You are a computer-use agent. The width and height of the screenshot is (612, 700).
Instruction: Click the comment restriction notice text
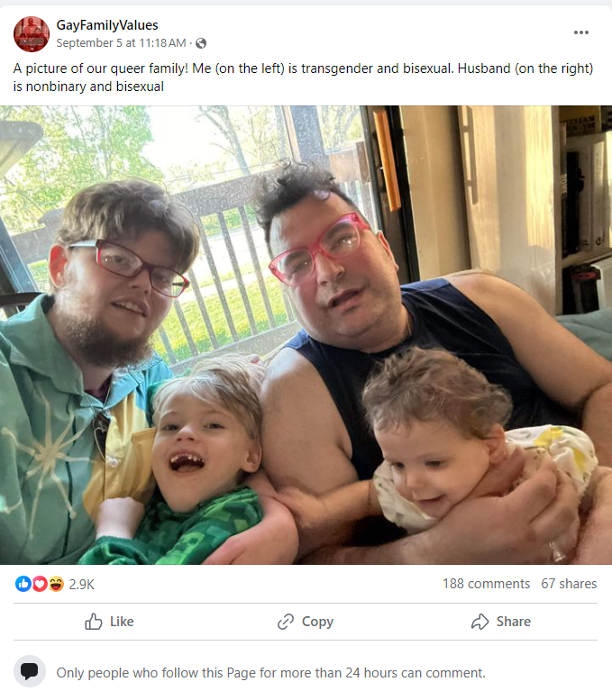click(270, 673)
